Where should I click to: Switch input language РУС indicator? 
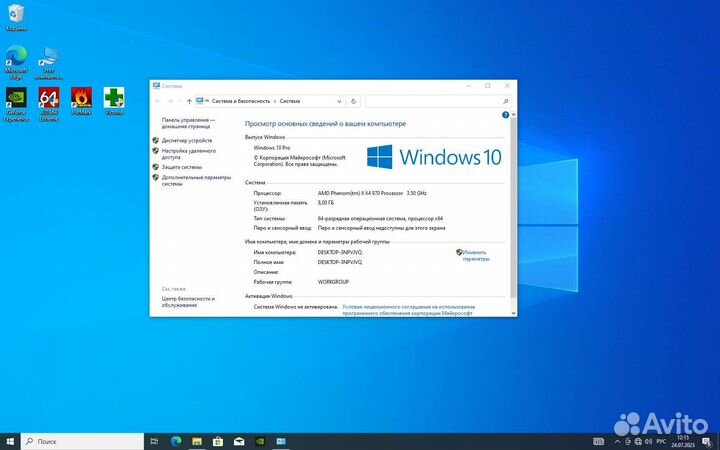click(x=661, y=441)
